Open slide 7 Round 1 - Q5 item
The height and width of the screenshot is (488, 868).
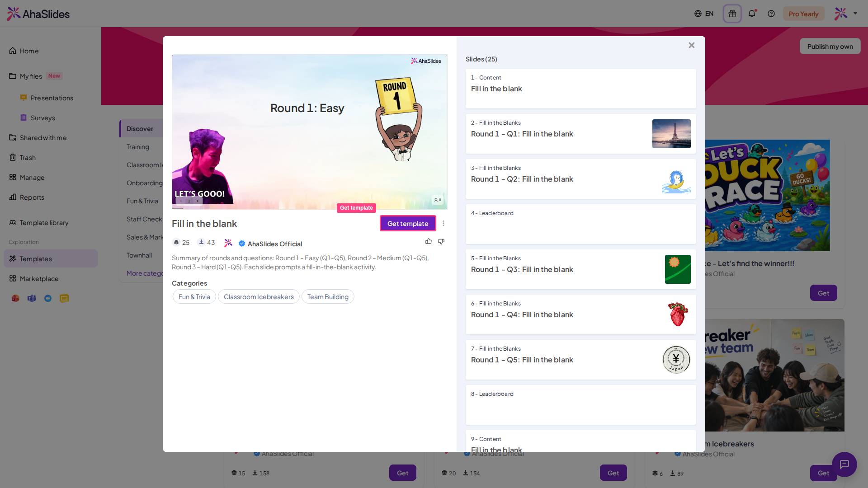tap(581, 360)
